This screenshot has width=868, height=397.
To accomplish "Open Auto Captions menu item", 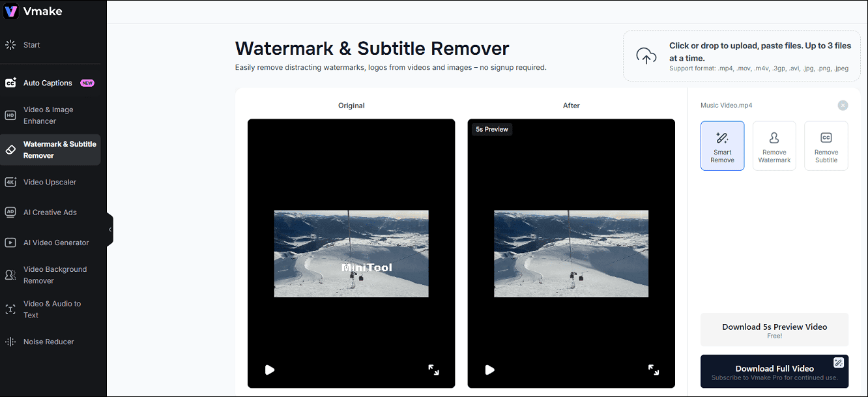I will point(48,83).
